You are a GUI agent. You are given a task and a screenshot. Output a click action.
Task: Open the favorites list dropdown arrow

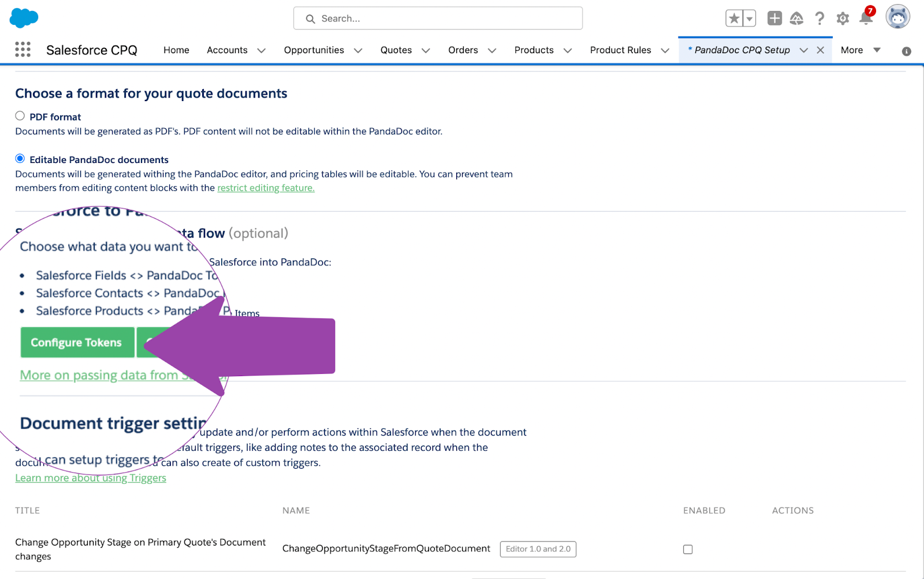tap(750, 18)
